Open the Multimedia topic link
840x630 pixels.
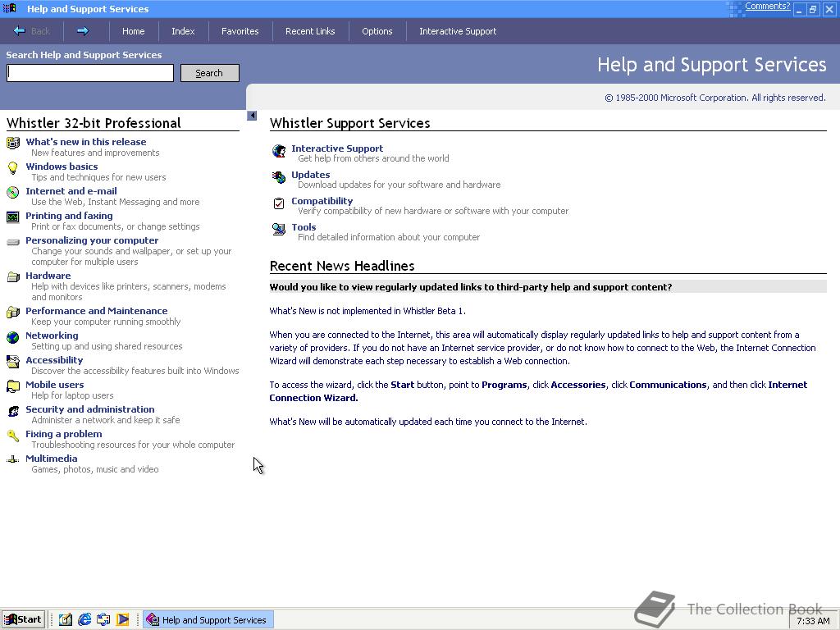click(52, 459)
